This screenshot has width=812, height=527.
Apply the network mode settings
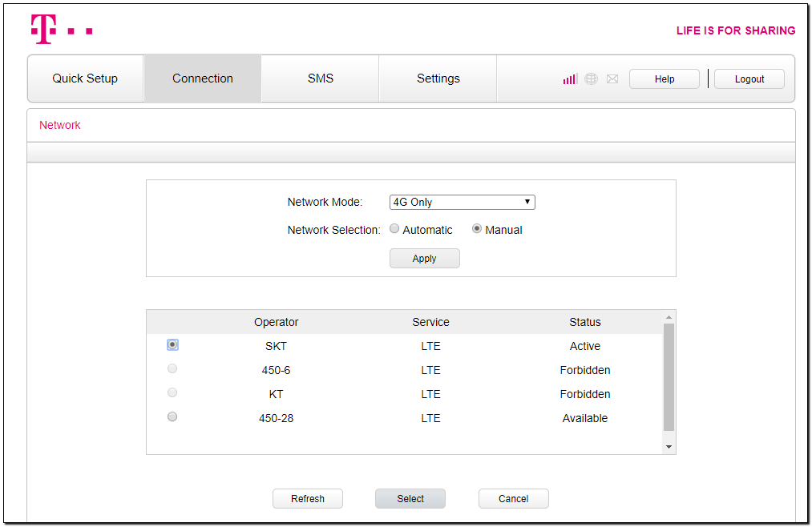(425, 258)
